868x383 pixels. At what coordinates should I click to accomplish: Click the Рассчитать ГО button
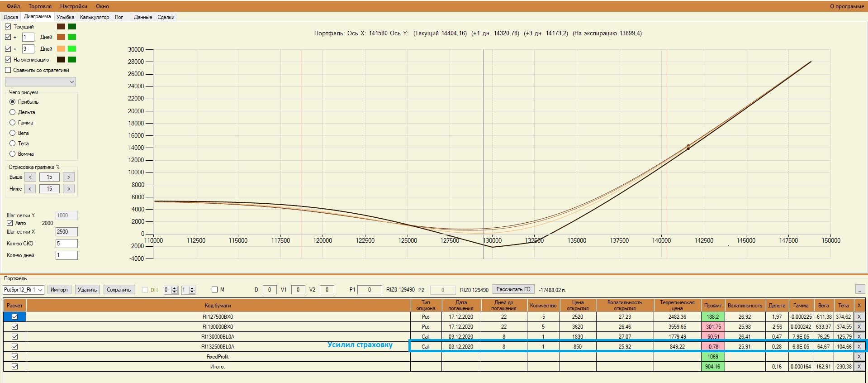pos(513,289)
